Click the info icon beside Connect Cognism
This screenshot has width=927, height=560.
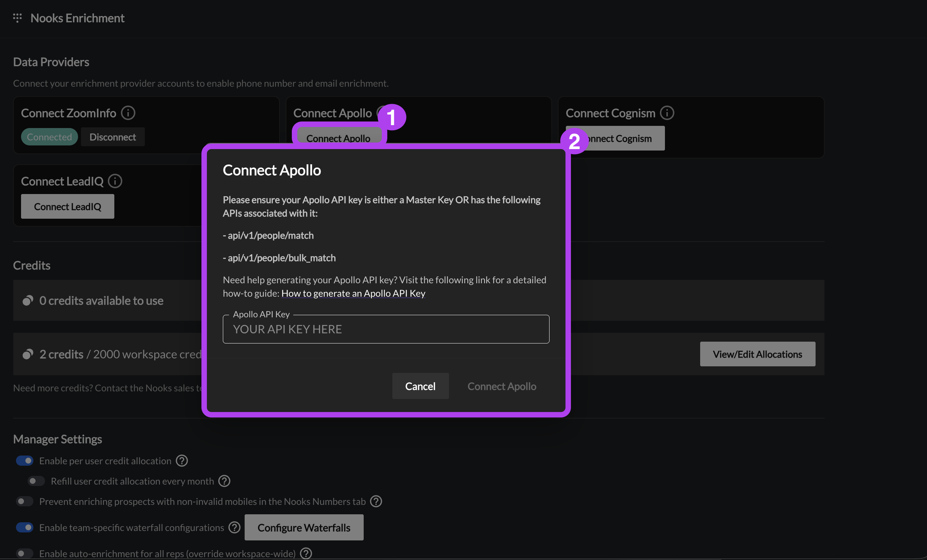(x=667, y=113)
